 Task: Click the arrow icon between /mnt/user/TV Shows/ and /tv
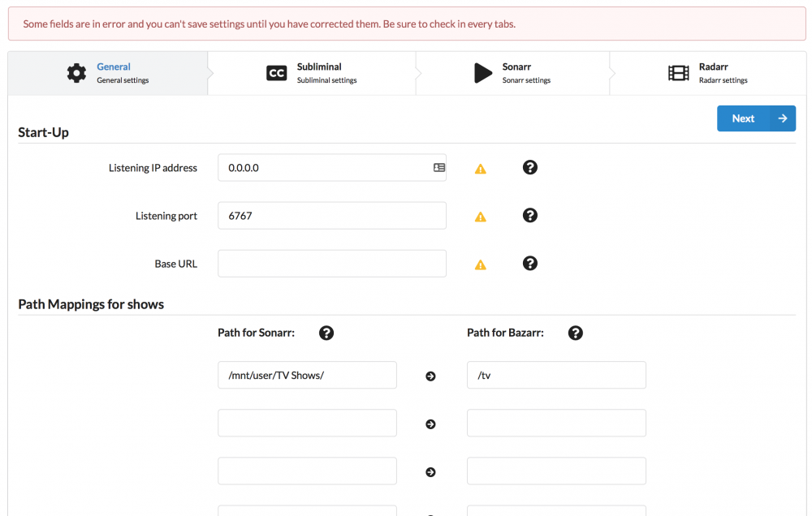click(x=430, y=376)
